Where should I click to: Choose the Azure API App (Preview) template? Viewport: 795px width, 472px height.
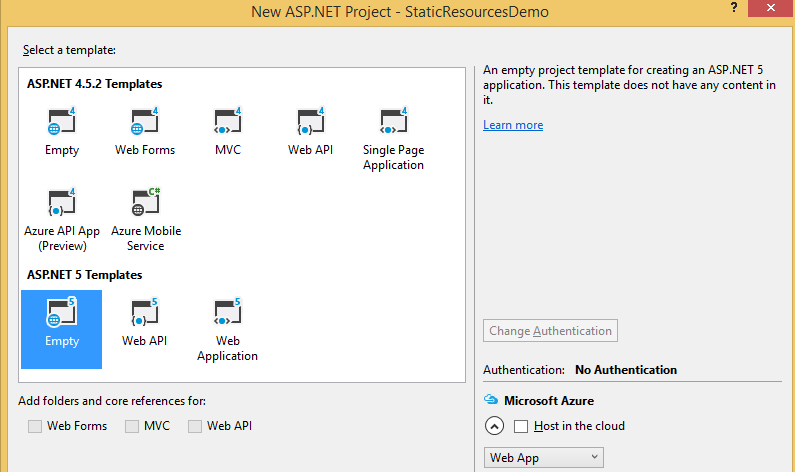[x=62, y=203]
